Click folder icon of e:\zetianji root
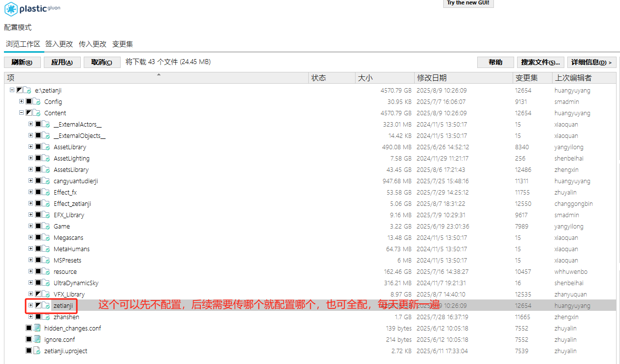This screenshot has width=620, height=364. pos(27,91)
